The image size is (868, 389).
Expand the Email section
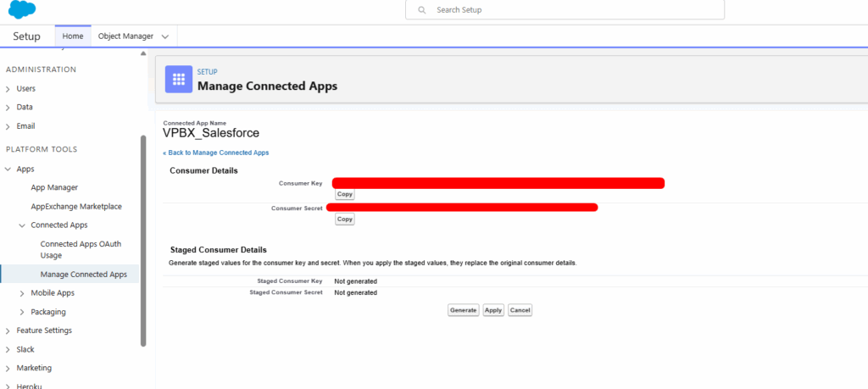pyautogui.click(x=8, y=126)
